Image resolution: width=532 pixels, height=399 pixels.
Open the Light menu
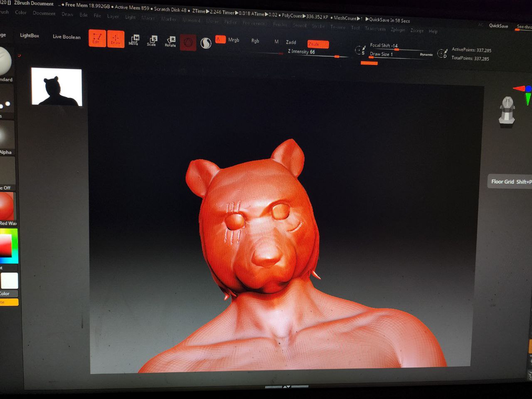click(x=131, y=17)
